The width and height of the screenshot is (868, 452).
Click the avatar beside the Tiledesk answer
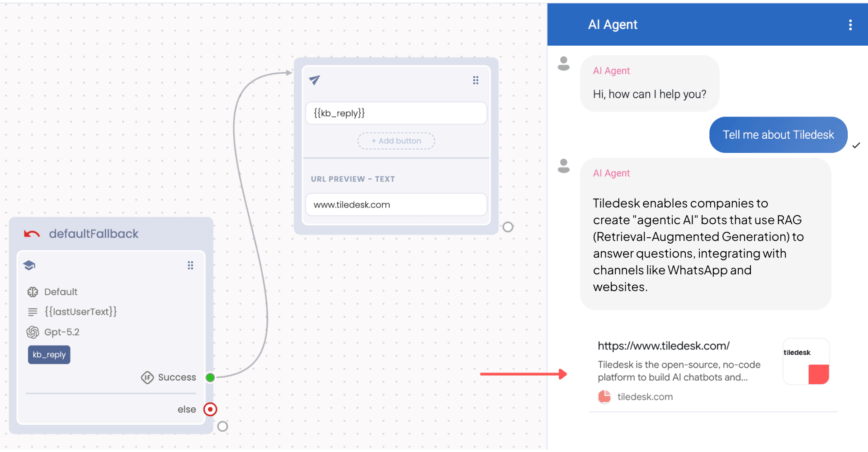coord(564,166)
